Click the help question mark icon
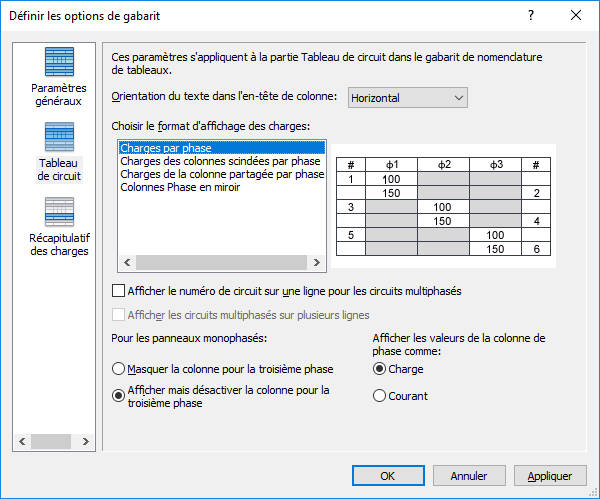This screenshot has height=499, width=600. pos(530,15)
